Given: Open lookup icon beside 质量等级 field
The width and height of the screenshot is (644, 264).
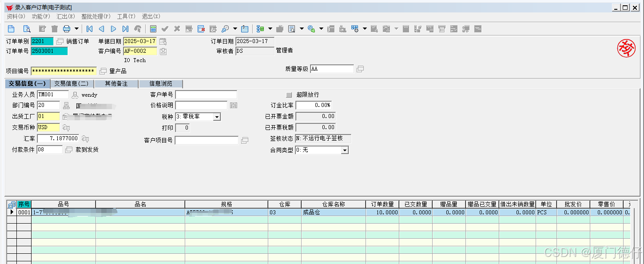Looking at the screenshot, I should click(x=360, y=69).
